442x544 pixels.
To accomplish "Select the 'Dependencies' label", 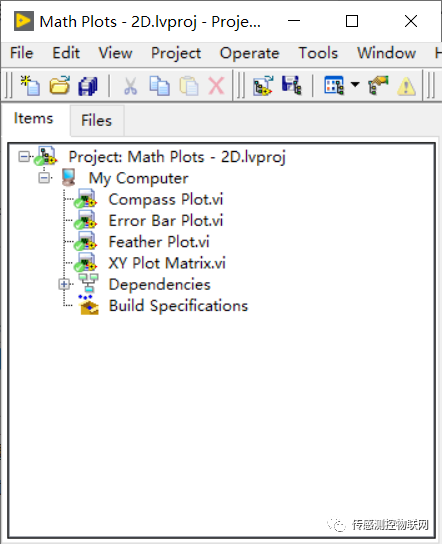I will (x=160, y=284).
